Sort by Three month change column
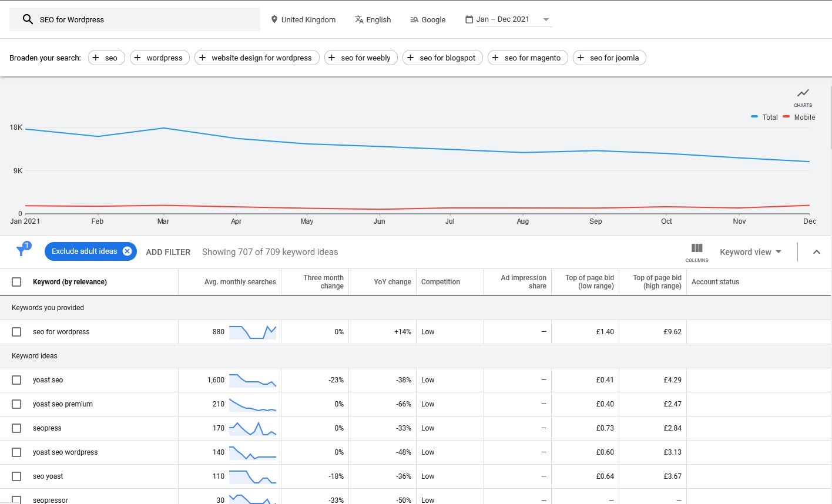832x504 pixels. pyautogui.click(x=323, y=282)
